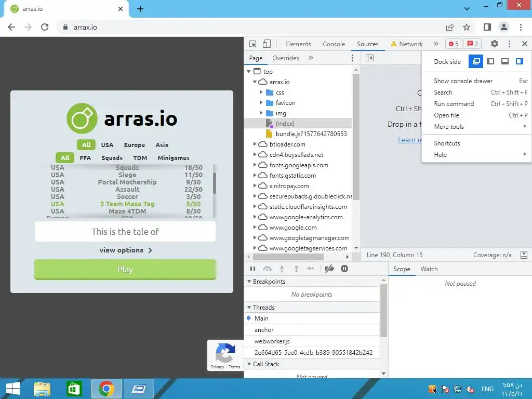Expand the btloader.com domain
This screenshot has width=532, height=399.
pos(255,144)
